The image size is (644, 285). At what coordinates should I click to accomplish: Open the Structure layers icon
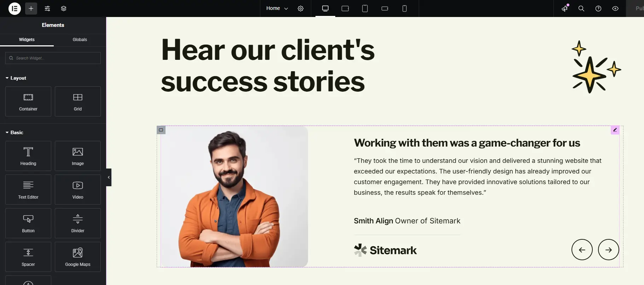64,8
